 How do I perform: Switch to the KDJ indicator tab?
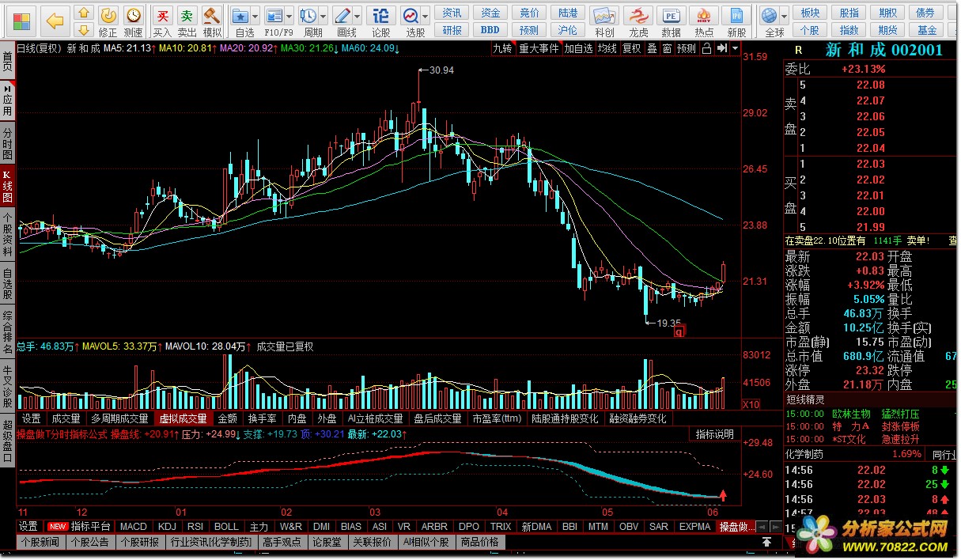pyautogui.click(x=167, y=526)
